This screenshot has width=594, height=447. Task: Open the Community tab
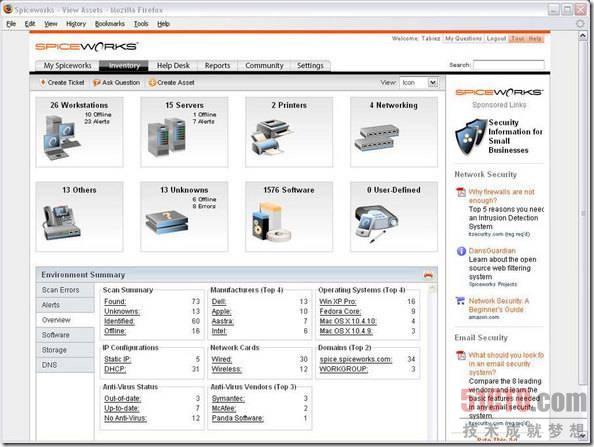[x=264, y=66]
